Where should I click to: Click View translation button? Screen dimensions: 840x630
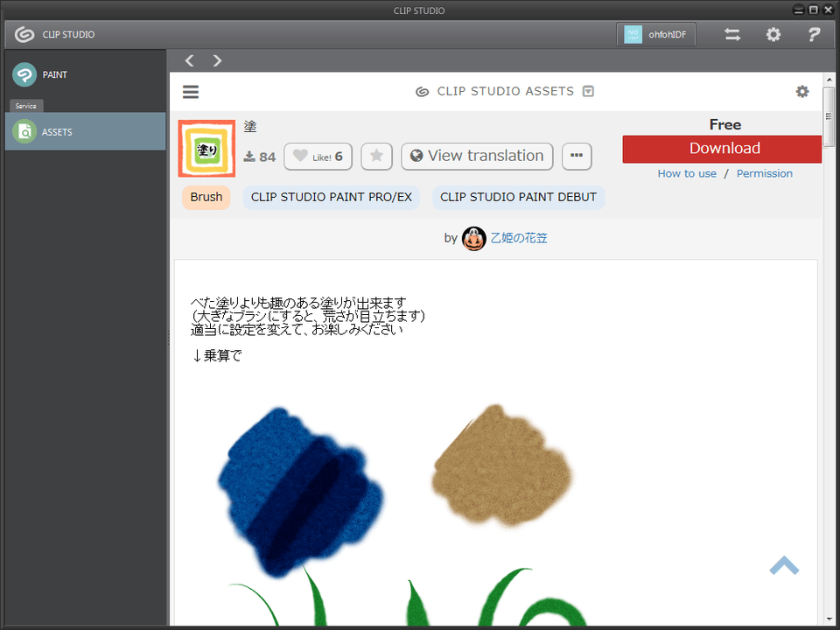click(x=477, y=157)
